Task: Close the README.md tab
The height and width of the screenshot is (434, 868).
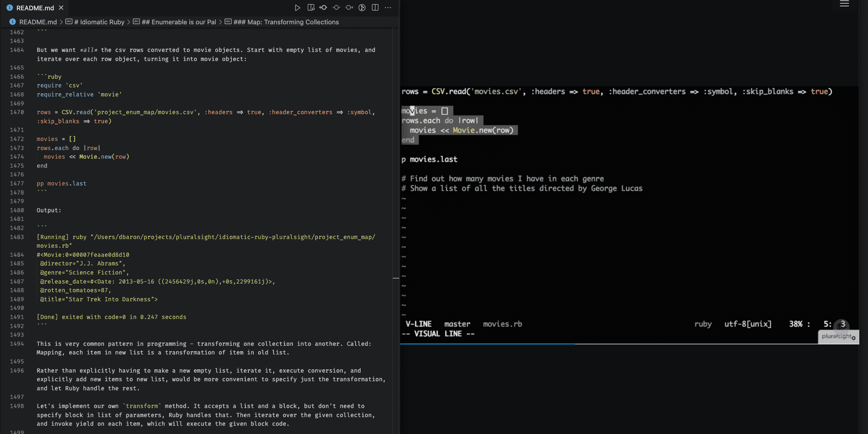Action: point(61,8)
